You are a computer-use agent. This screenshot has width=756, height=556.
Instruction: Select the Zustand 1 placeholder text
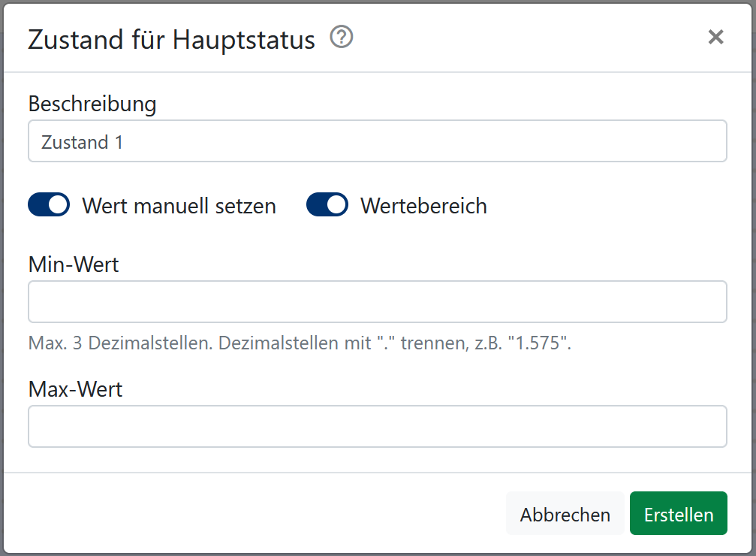click(82, 142)
